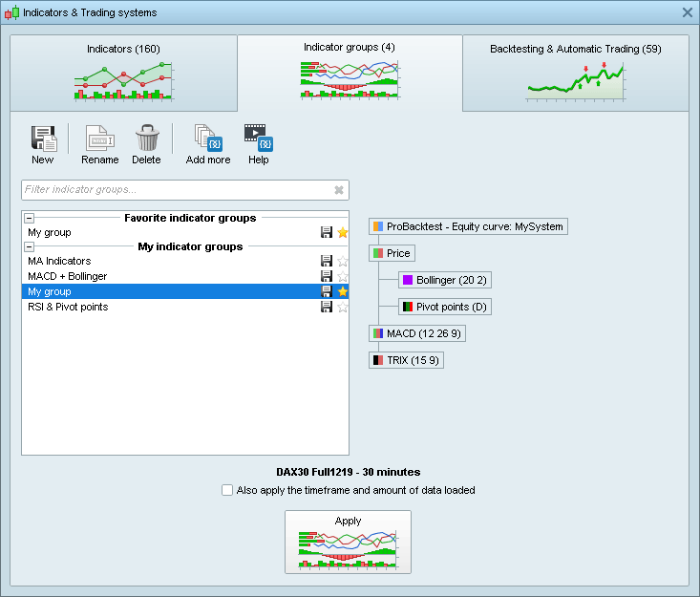Open Backtesting & Automatic Trading tab
Viewport: 700px width, 597px height.
pos(575,73)
